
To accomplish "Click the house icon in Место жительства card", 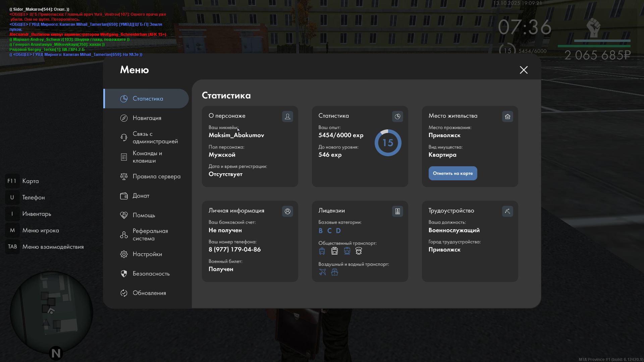I will pyautogui.click(x=507, y=116).
